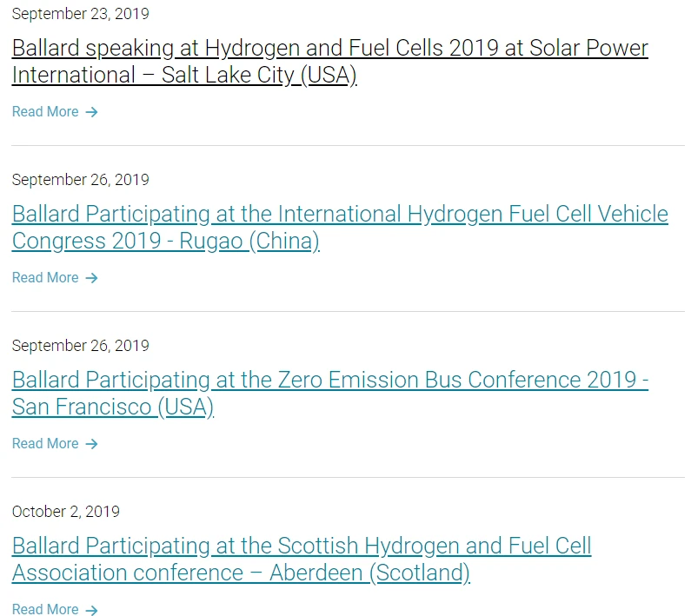Click the arrow icon under the Scottish Hydrogen headline
The width and height of the screenshot is (691, 616).
[x=91, y=610]
